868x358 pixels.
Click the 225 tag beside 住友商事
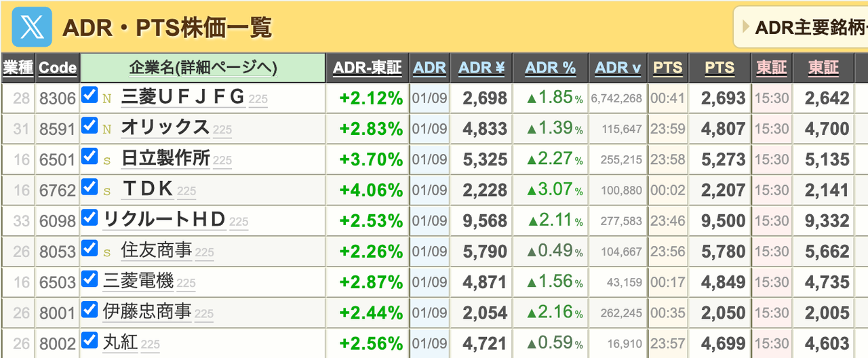coord(204,253)
